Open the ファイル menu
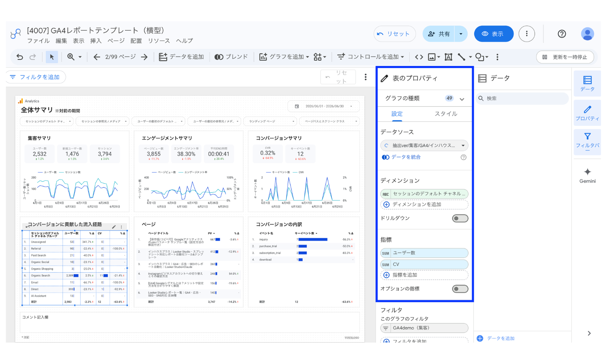The image size is (607, 364). (x=38, y=41)
